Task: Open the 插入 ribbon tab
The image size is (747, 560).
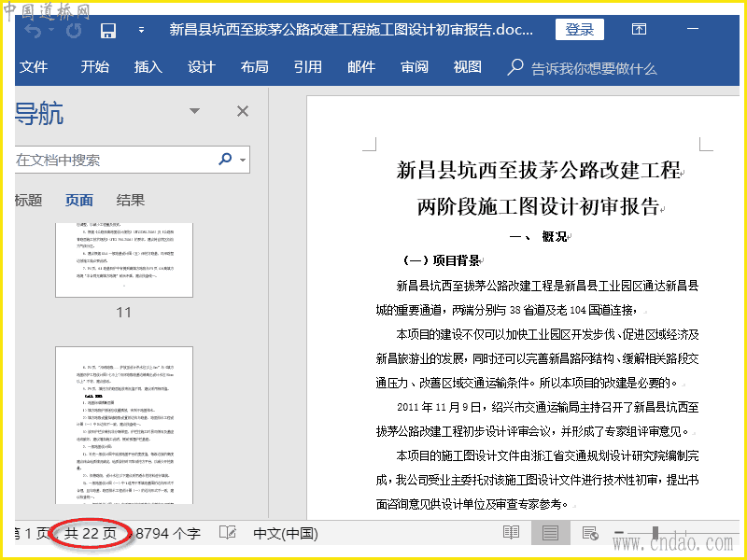Action: coord(148,67)
